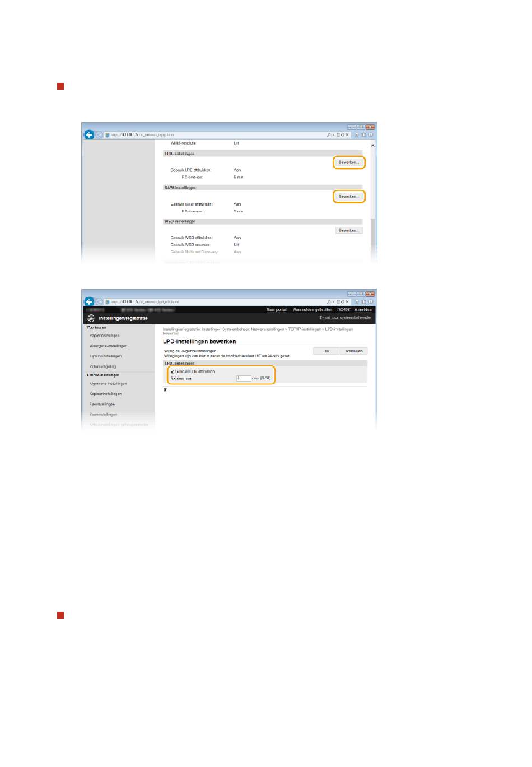Open the home icon in lower browser
Image resolution: width=532 pixels, height=767 pixels.
point(358,301)
